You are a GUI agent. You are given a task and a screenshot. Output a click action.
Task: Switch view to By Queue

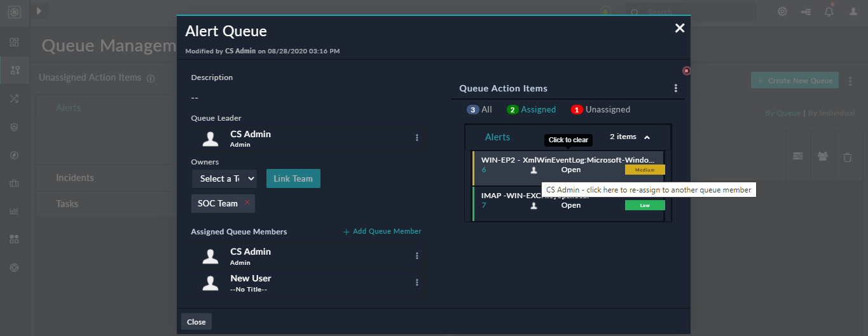tap(783, 113)
